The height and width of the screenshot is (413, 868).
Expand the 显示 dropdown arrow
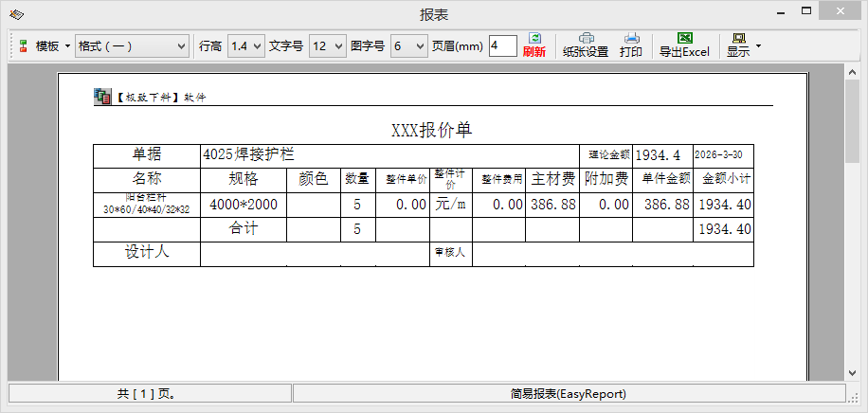[x=758, y=45]
